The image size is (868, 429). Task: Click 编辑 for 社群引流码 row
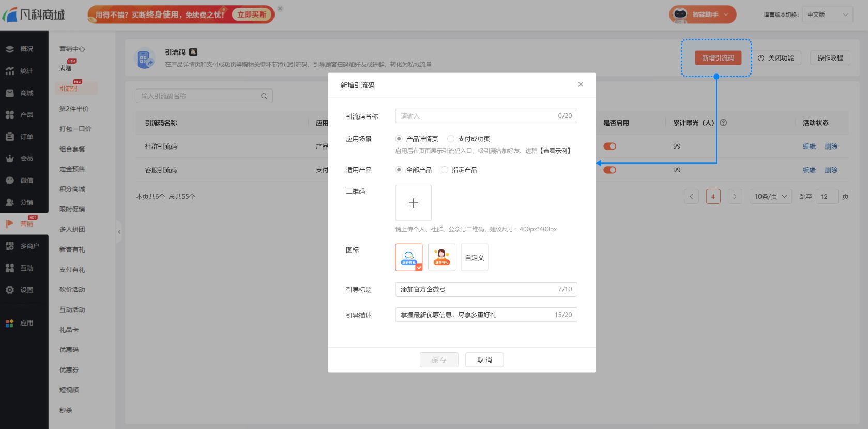tap(810, 146)
